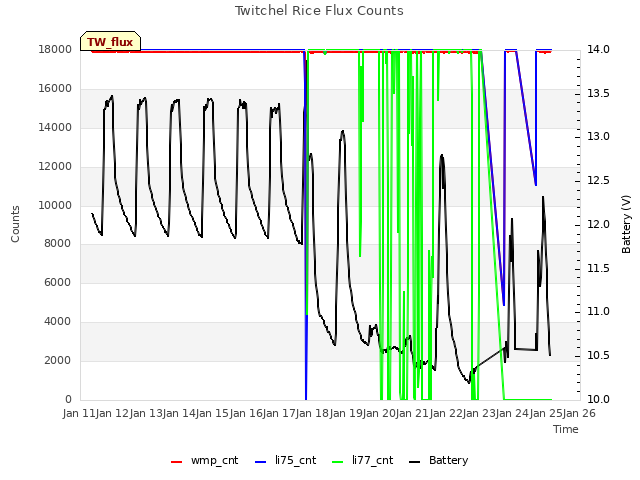Click the red wmp_cnt legend swatch
This screenshot has width=640, height=480.
[x=176, y=462]
